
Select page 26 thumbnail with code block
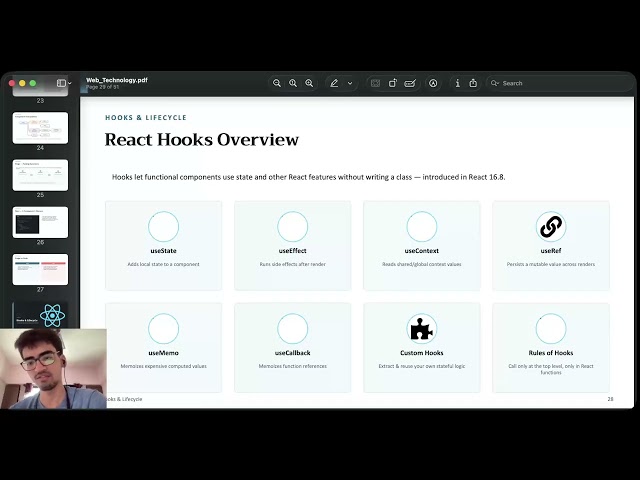coord(40,222)
